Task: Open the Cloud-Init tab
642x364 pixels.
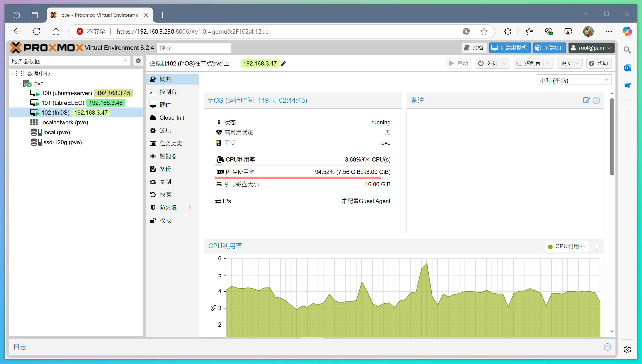Action: (x=172, y=117)
